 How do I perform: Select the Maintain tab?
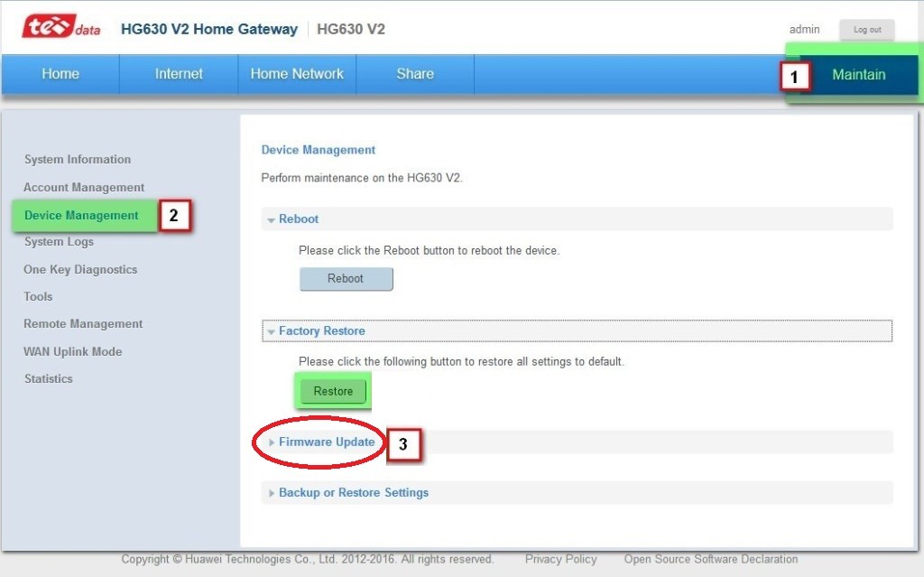859,74
